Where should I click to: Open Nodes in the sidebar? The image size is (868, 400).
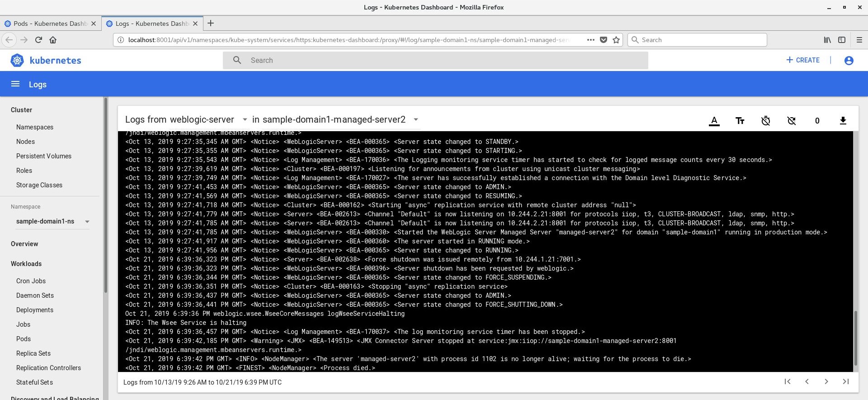(x=25, y=142)
